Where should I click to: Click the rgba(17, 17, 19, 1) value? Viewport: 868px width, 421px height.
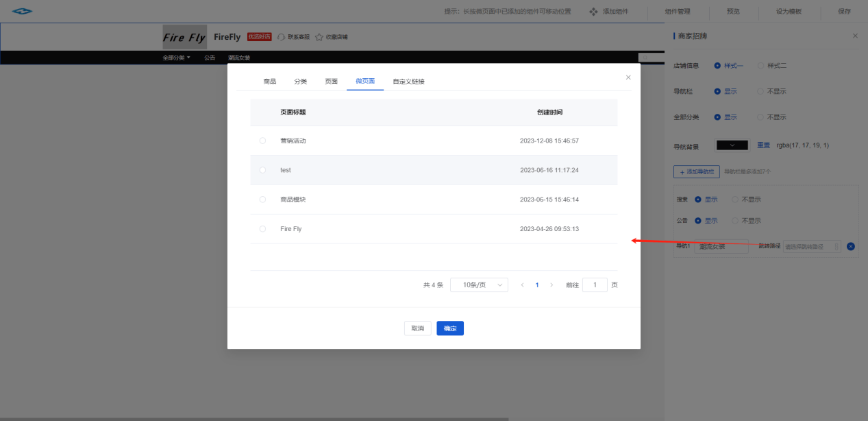click(802, 145)
